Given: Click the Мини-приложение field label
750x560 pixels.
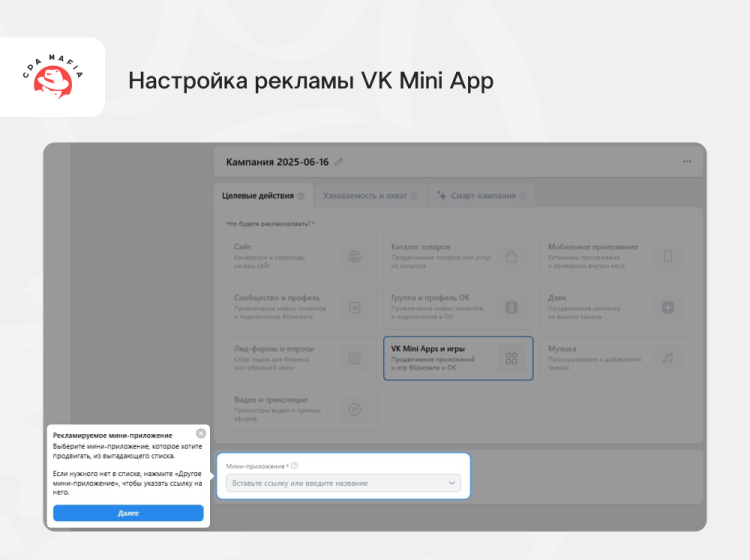Looking at the screenshot, I should 255,466.
